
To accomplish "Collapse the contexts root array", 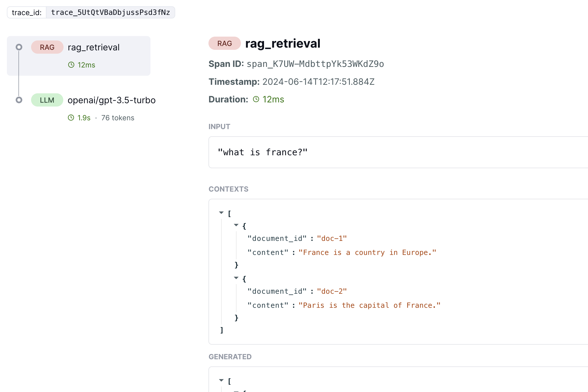I will pyautogui.click(x=221, y=213).
